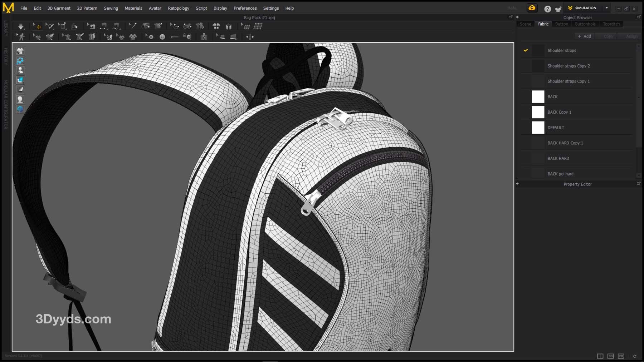This screenshot has width=644, height=362.
Task: Select the BACK HARD fabric item
Action: pyautogui.click(x=558, y=158)
